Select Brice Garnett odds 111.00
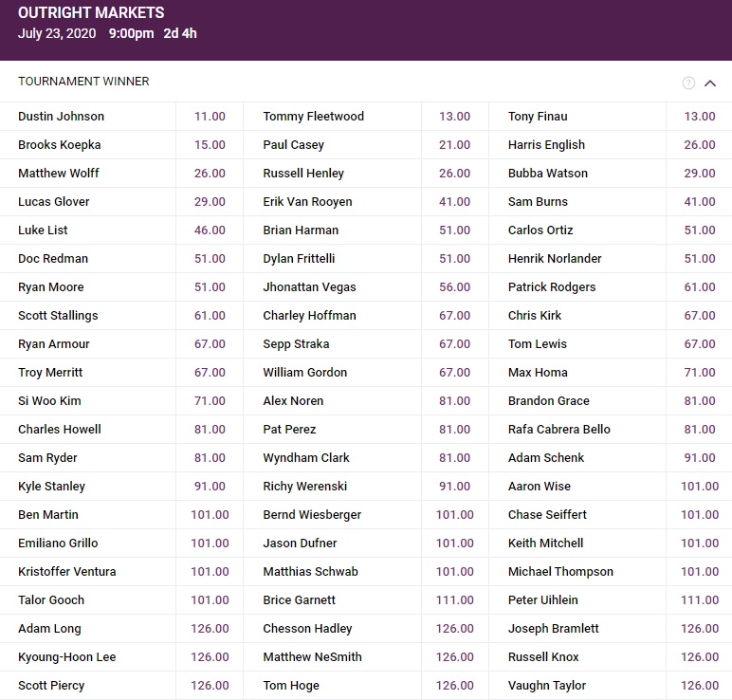732x700 pixels. (x=455, y=600)
